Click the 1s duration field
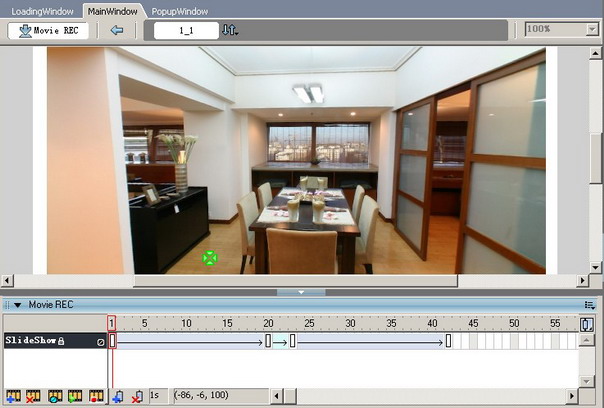Image resolution: width=604 pixels, height=408 pixels. pos(158,396)
